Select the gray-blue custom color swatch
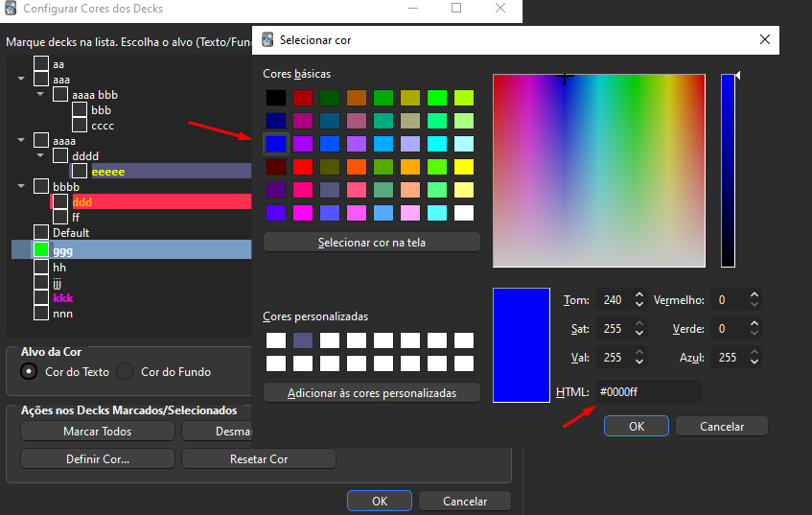The height and width of the screenshot is (515, 812). pyautogui.click(x=303, y=340)
